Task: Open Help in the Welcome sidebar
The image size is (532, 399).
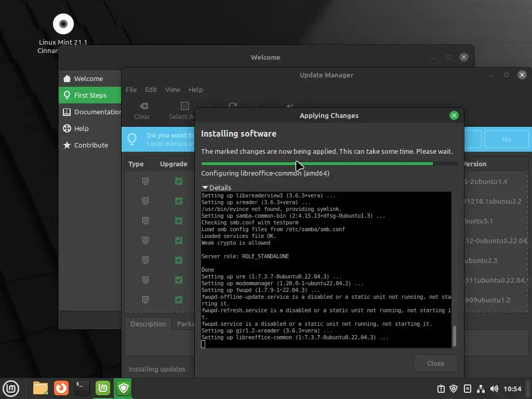Action: pyautogui.click(x=90, y=129)
